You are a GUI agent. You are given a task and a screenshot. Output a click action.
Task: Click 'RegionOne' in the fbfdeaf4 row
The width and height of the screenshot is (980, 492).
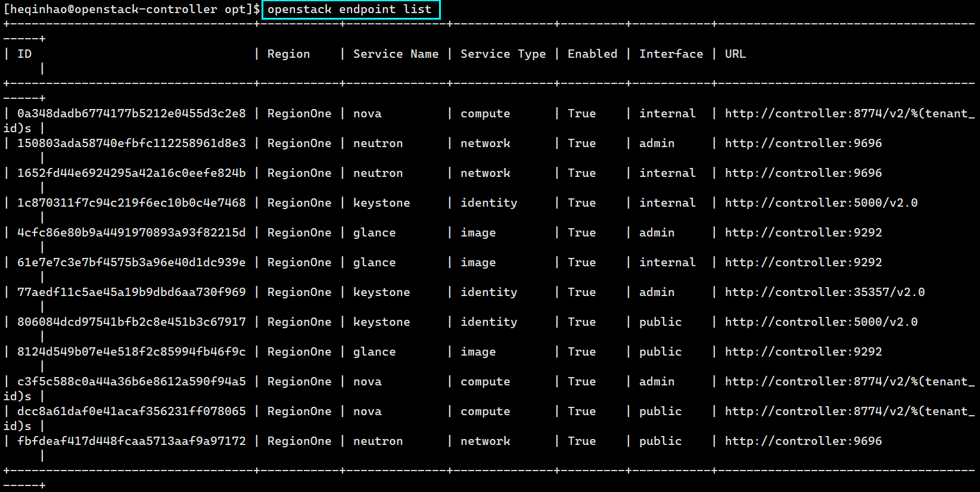(x=299, y=441)
